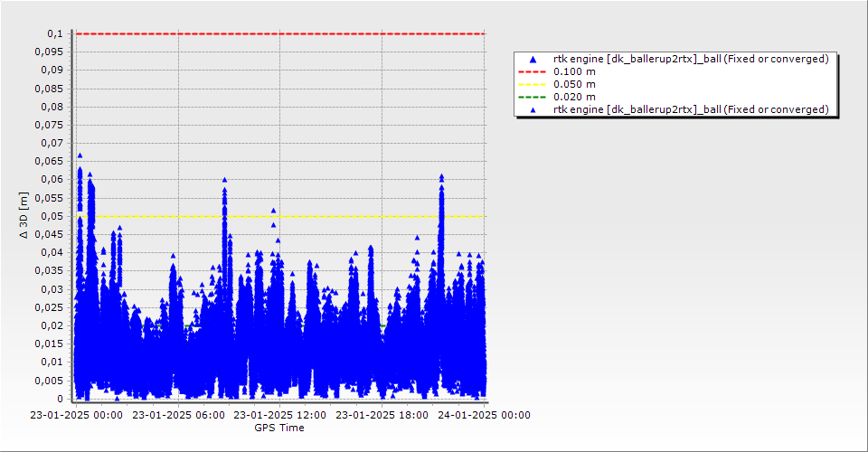Click the 'Δ 3D [m]' y-axis title

pos(24,215)
